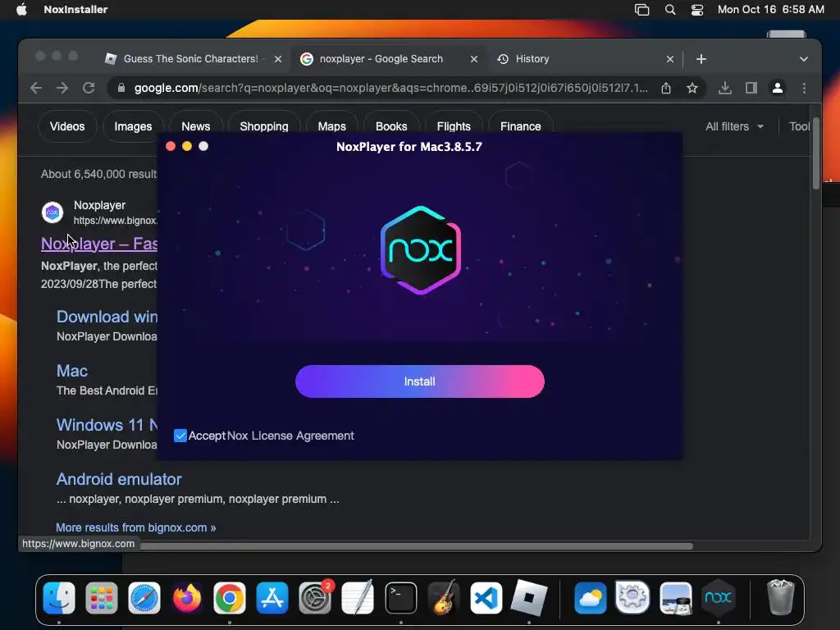Reload the Google search page
The image size is (840, 630).
tap(89, 88)
